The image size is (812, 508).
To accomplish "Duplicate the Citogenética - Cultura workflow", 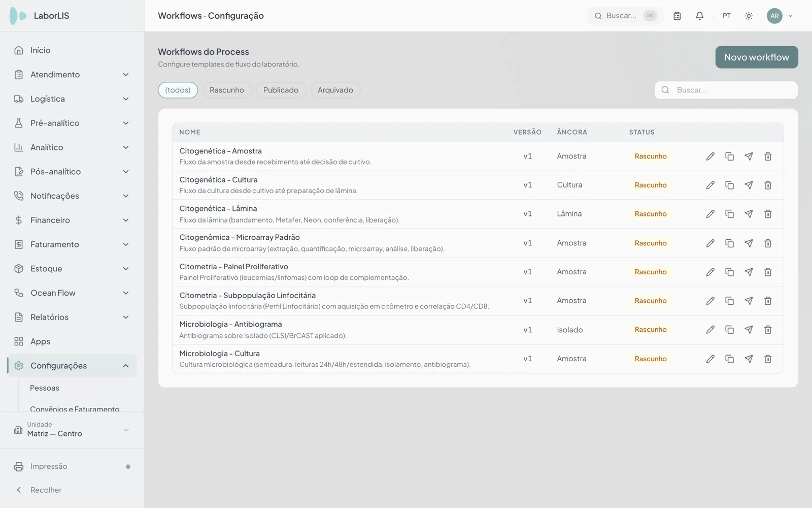I will tap(729, 185).
